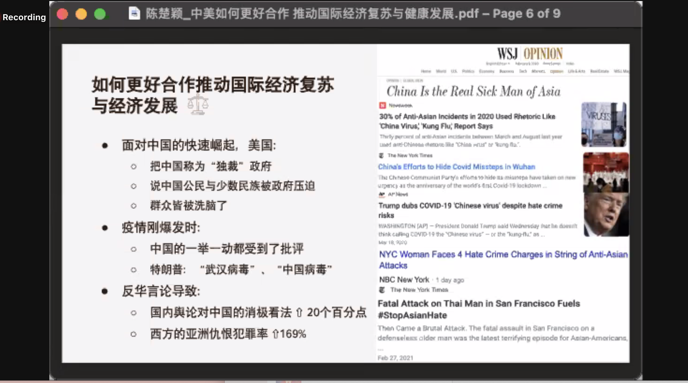Screen dimensions: 688x383
Task: Open China's Efforts to Hide Covid Missteps link
Action: click(x=456, y=167)
